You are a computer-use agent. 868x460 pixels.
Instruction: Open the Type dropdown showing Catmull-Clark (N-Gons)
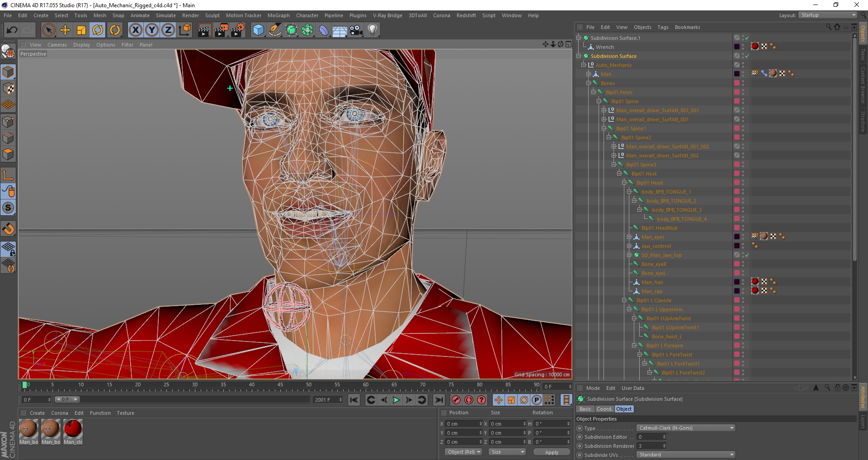coord(685,428)
